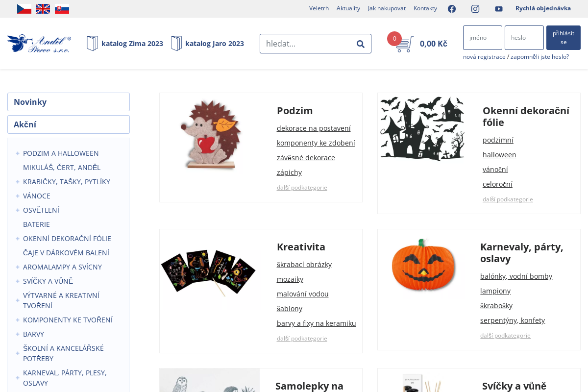Open the Akční section

click(x=69, y=124)
